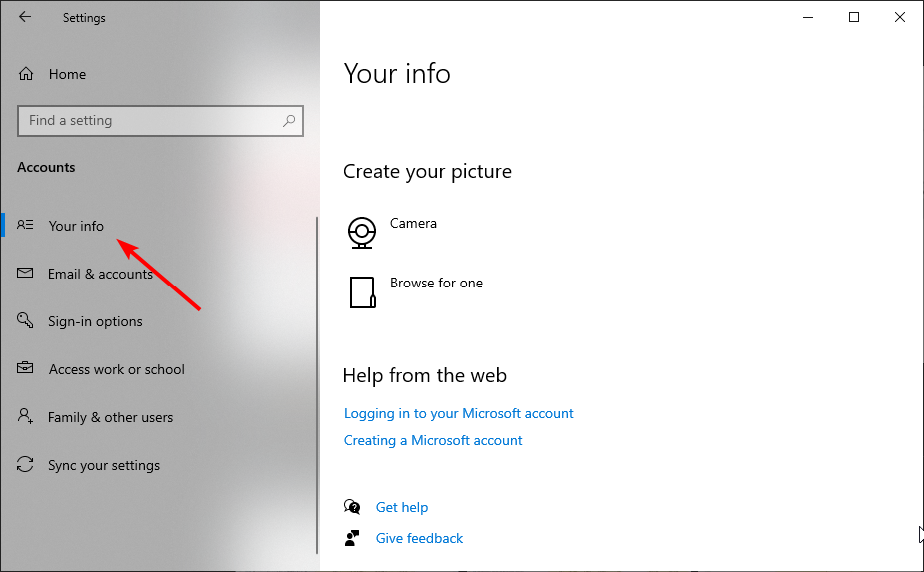Click the Get help chat icon

(x=352, y=507)
